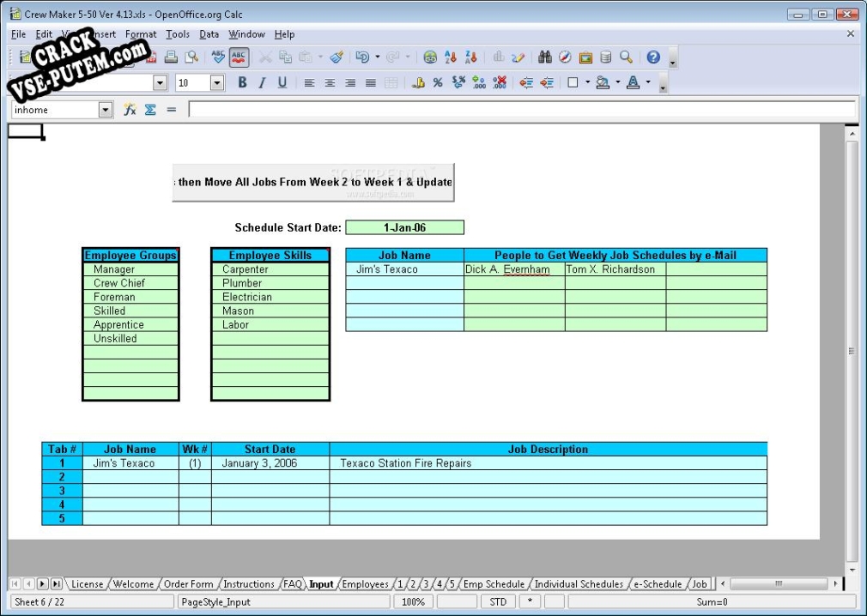Open the Font Size dropdown arrow
Image resolution: width=867 pixels, height=616 pixels.
point(216,83)
